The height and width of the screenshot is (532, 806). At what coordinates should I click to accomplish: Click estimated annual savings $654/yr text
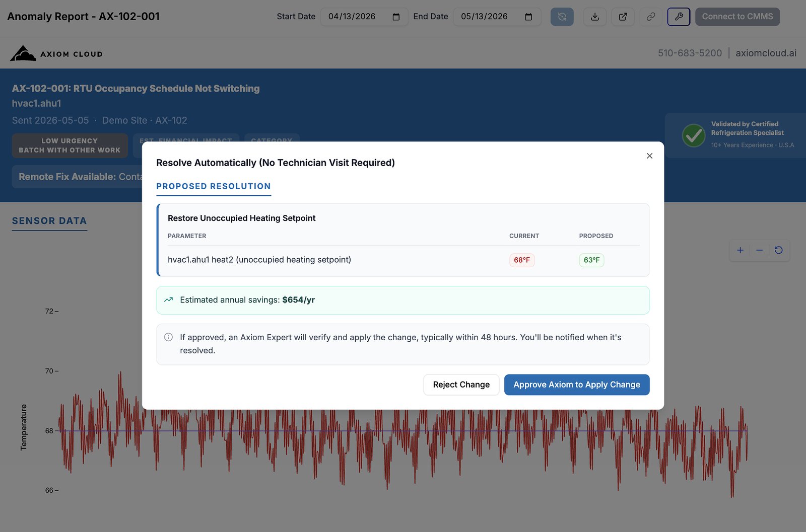pos(247,300)
